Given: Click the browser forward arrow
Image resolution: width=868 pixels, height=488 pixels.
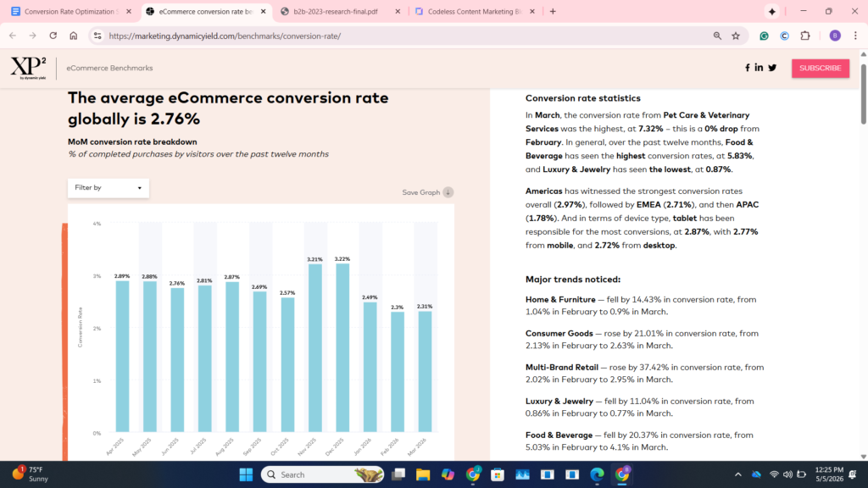Looking at the screenshot, I should click(x=33, y=36).
